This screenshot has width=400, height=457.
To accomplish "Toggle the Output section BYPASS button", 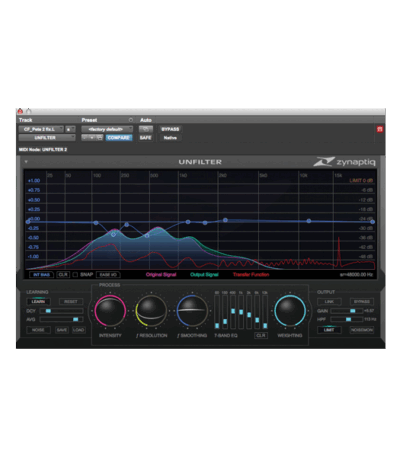I will [x=362, y=302].
